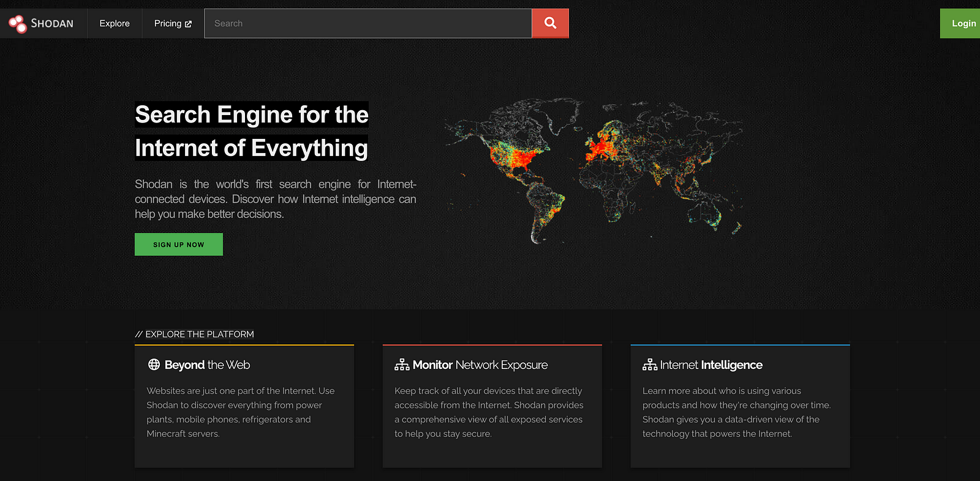Click the 'Internet of Everything' headline line
Screen dimensions: 980x481
tap(251, 148)
